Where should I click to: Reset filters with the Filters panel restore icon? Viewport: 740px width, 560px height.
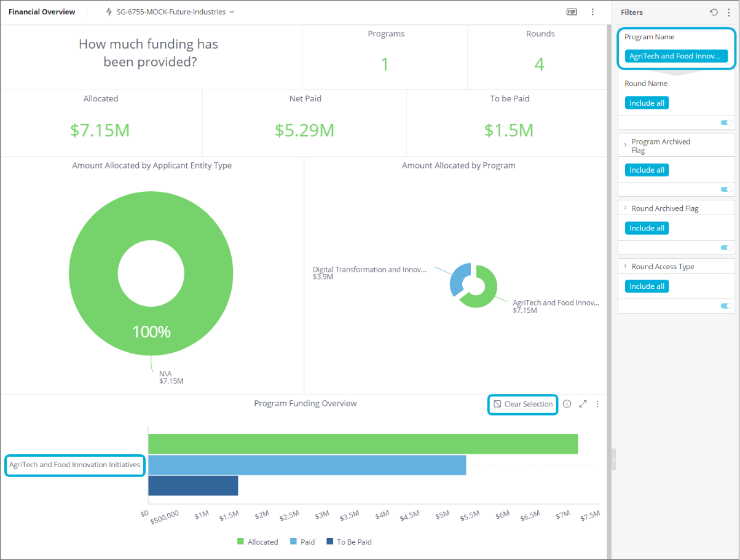pos(714,12)
